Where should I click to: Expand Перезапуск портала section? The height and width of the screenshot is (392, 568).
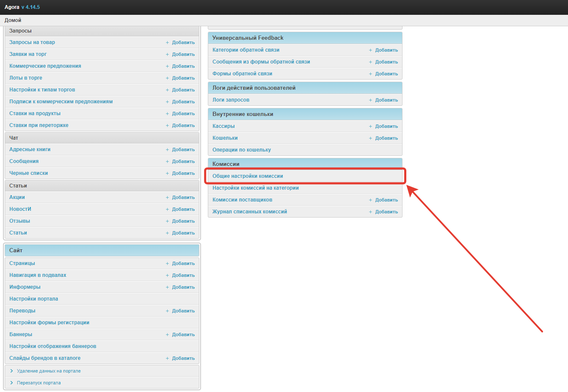(x=39, y=383)
